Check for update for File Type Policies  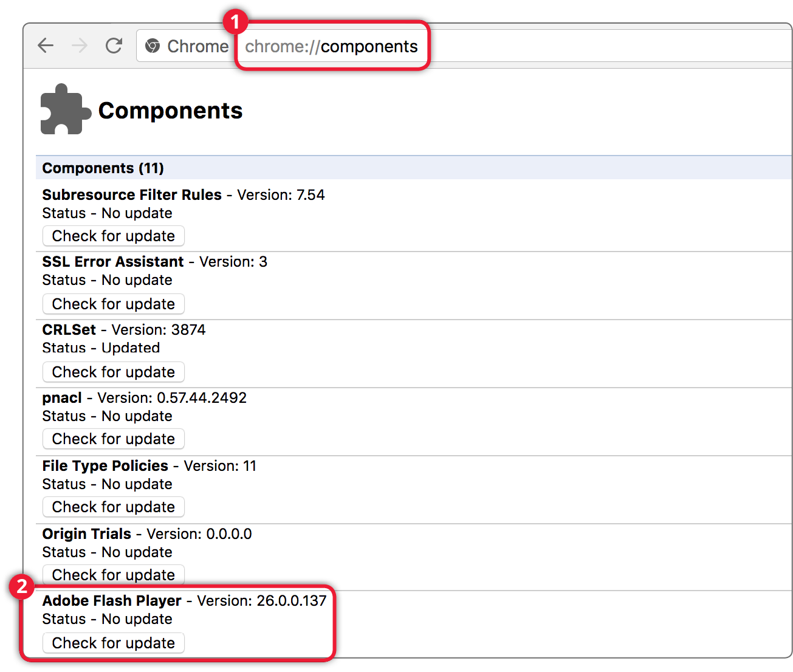click(x=114, y=507)
